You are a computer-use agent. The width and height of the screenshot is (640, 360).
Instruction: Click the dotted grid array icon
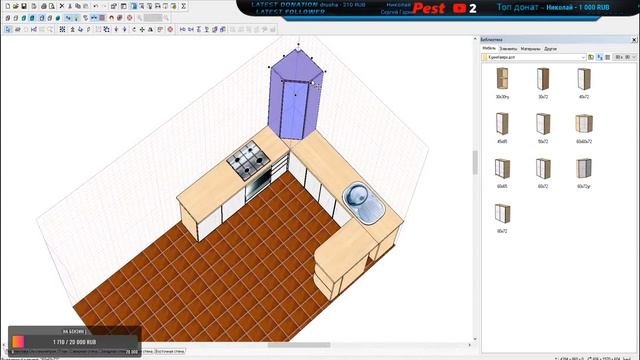[x=62, y=29]
